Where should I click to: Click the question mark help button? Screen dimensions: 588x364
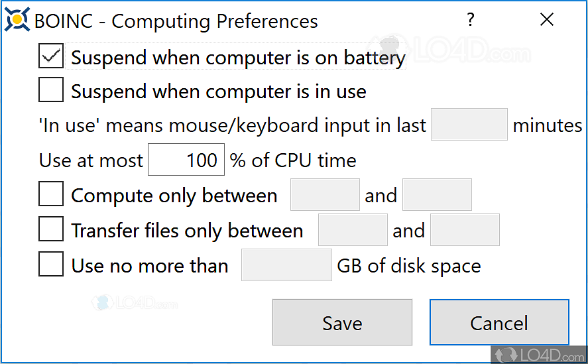click(x=471, y=20)
